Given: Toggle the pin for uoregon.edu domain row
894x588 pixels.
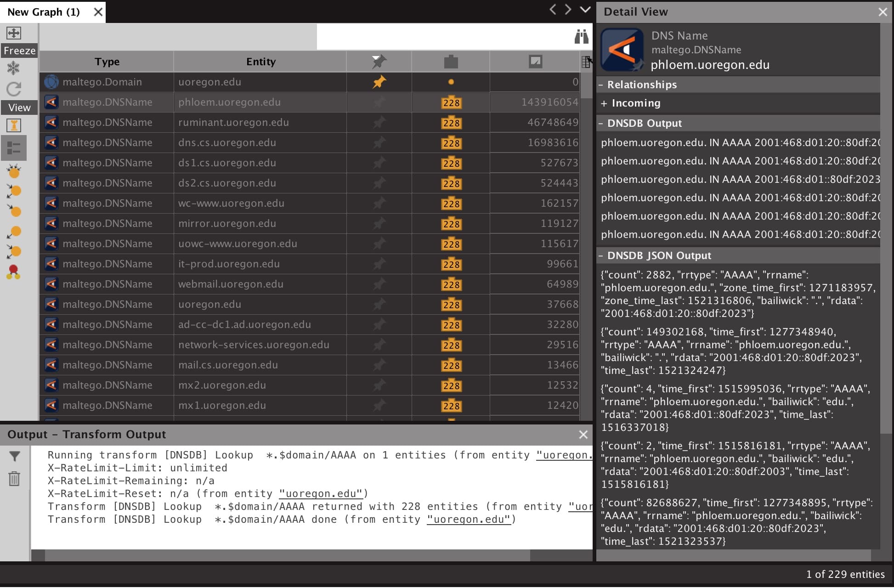Looking at the screenshot, I should (379, 82).
